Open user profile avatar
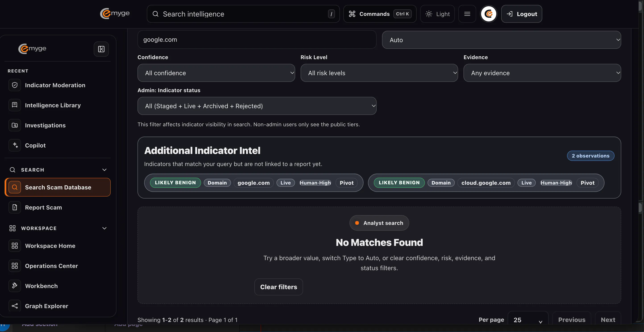 tap(488, 14)
